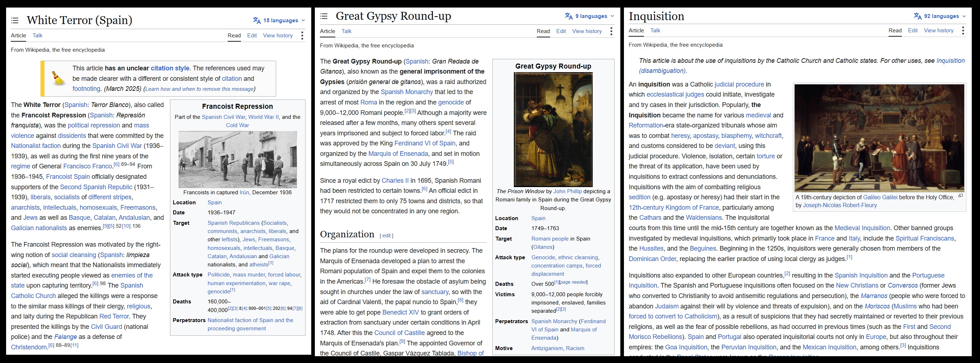Image resolution: width=980 pixels, height=363 pixels.
Task: Follow the 'ecclesiastical judges' link
Action: click(675, 94)
